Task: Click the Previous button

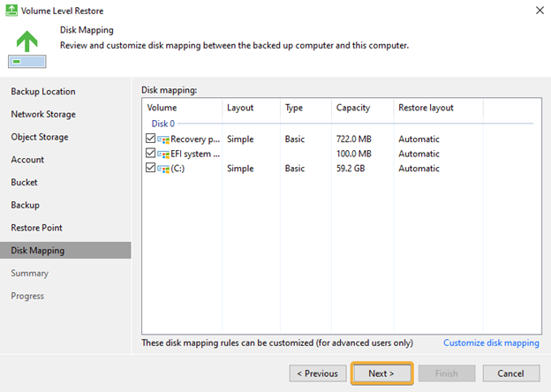Action: (318, 373)
